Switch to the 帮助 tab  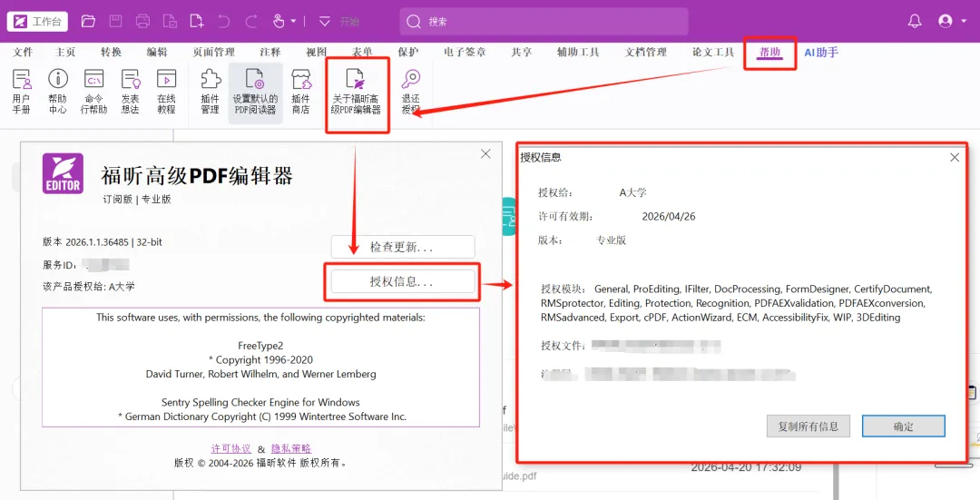tap(769, 53)
